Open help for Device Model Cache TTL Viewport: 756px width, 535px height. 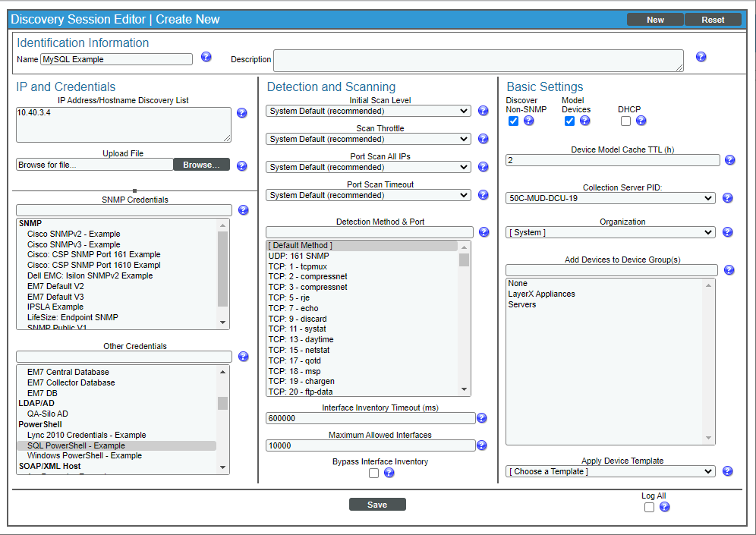pyautogui.click(x=729, y=159)
